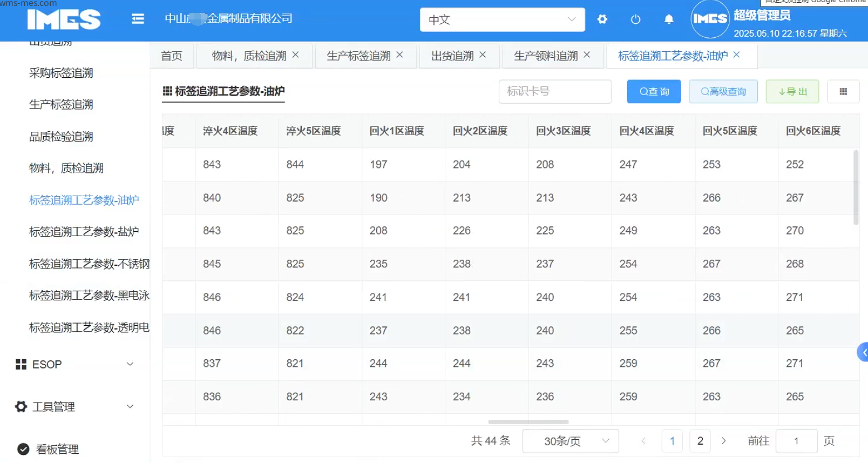Click the green 导出 export button
Screen dimensions: 868x463
click(792, 92)
